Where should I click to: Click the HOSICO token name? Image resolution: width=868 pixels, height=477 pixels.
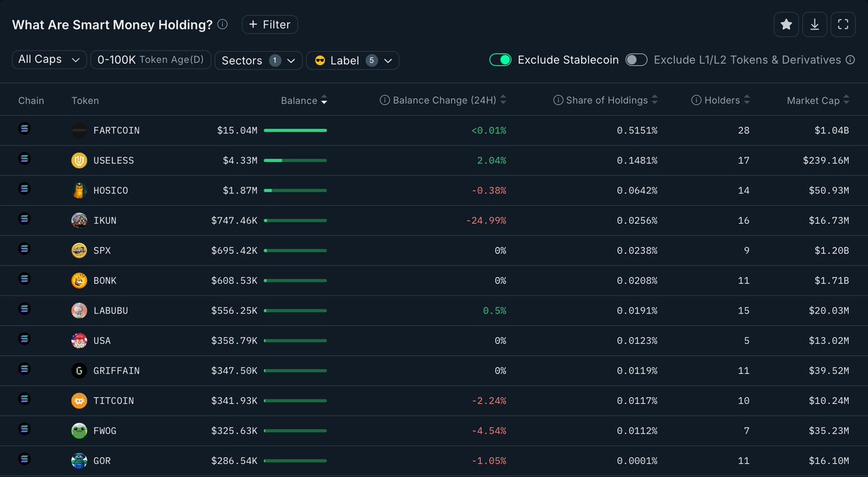tap(111, 190)
